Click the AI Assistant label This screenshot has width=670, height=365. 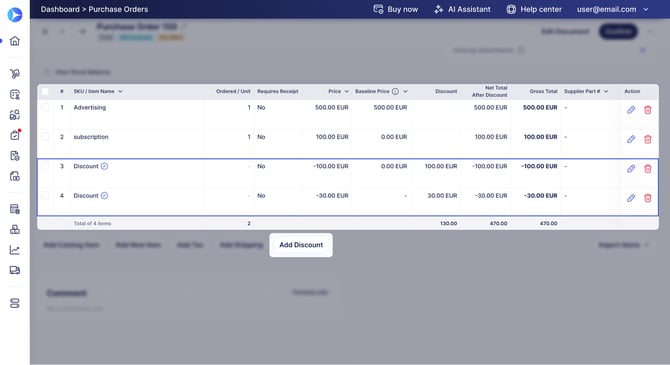pyautogui.click(x=469, y=9)
